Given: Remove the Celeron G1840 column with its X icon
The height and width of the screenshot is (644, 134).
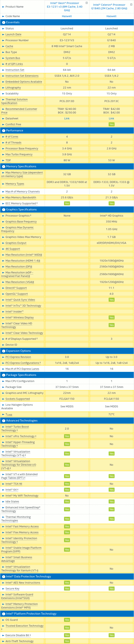Looking at the screenshot, I should pos(131,4).
